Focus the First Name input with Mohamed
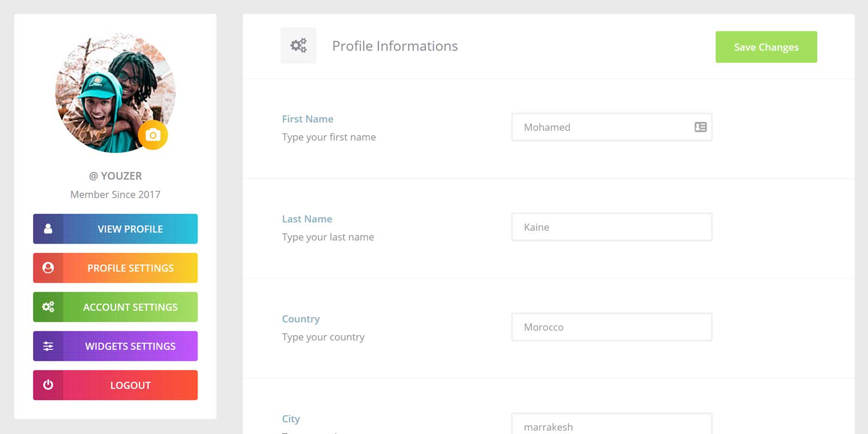Image resolution: width=868 pixels, height=434 pixels. click(602, 127)
